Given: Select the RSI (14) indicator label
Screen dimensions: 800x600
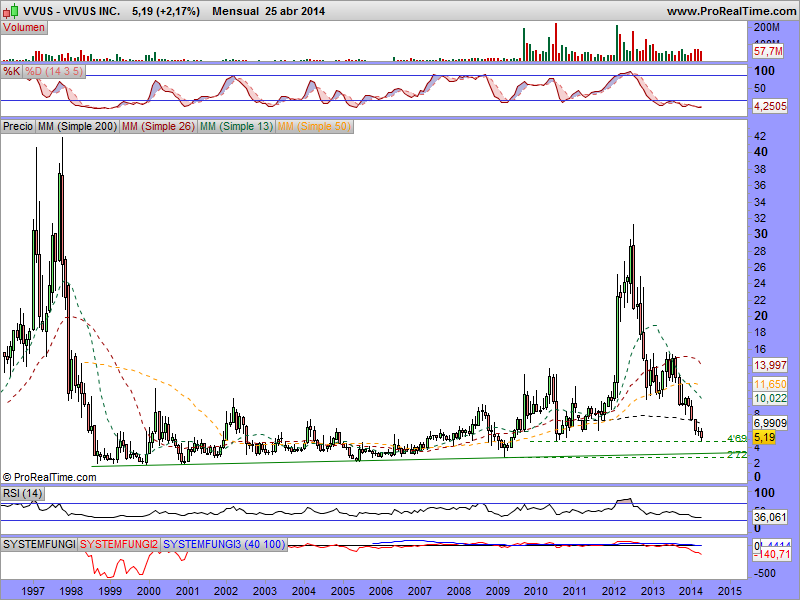Looking at the screenshot, I should [x=22, y=493].
